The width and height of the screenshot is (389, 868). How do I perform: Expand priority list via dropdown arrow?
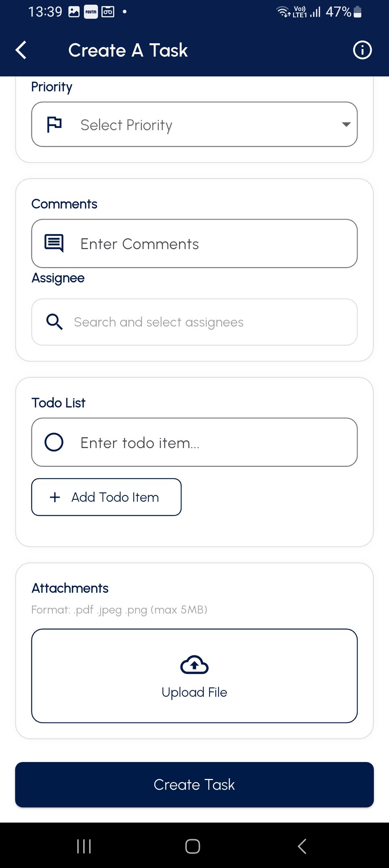(x=346, y=124)
